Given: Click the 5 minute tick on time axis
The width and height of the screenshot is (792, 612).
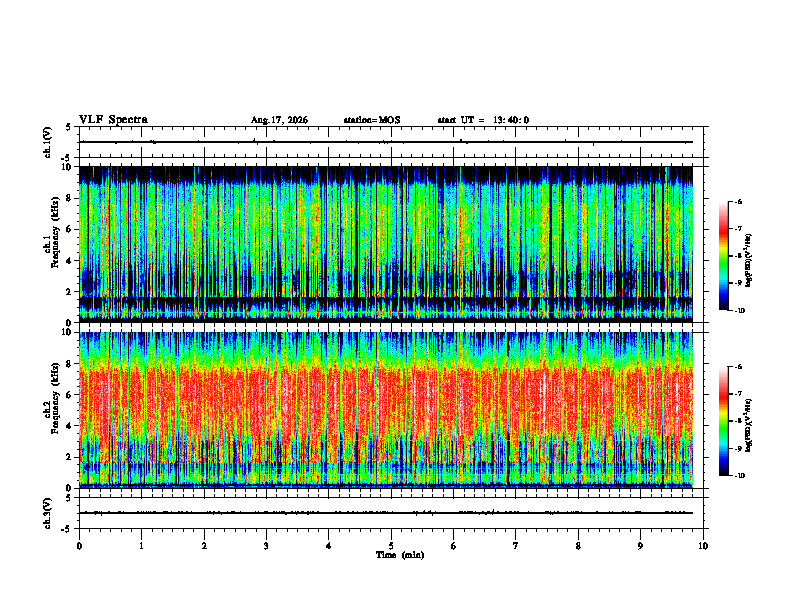Looking at the screenshot, I should [391, 546].
